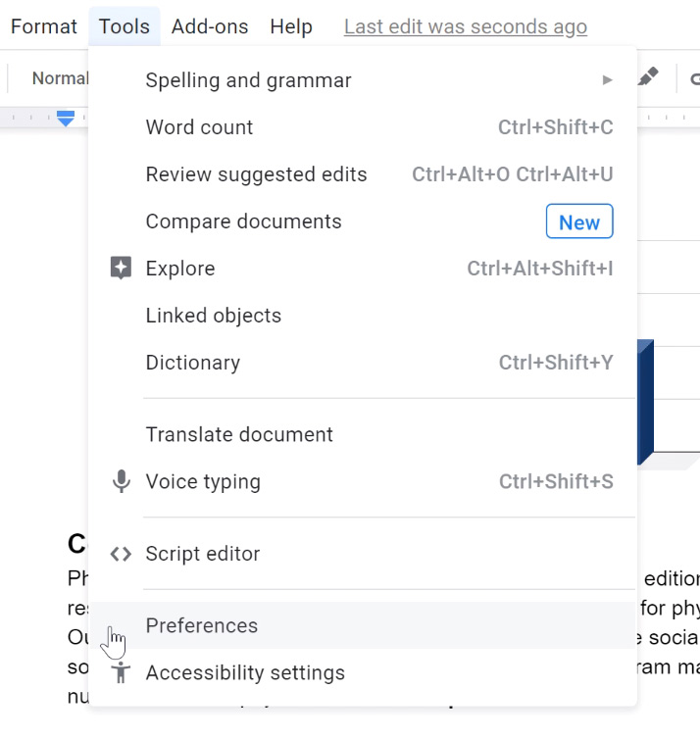Open 'Last edit was seconds ago' history link
The image size is (700, 739).
pyautogui.click(x=466, y=26)
